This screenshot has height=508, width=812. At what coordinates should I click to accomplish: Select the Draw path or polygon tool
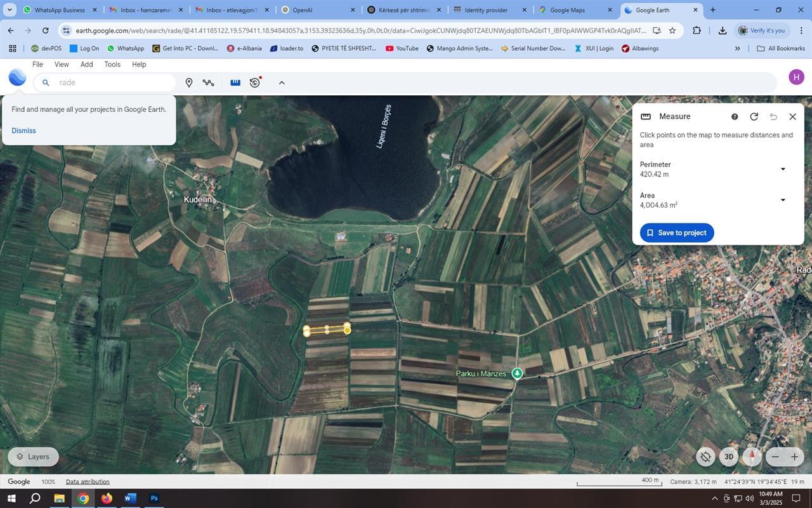(x=208, y=83)
